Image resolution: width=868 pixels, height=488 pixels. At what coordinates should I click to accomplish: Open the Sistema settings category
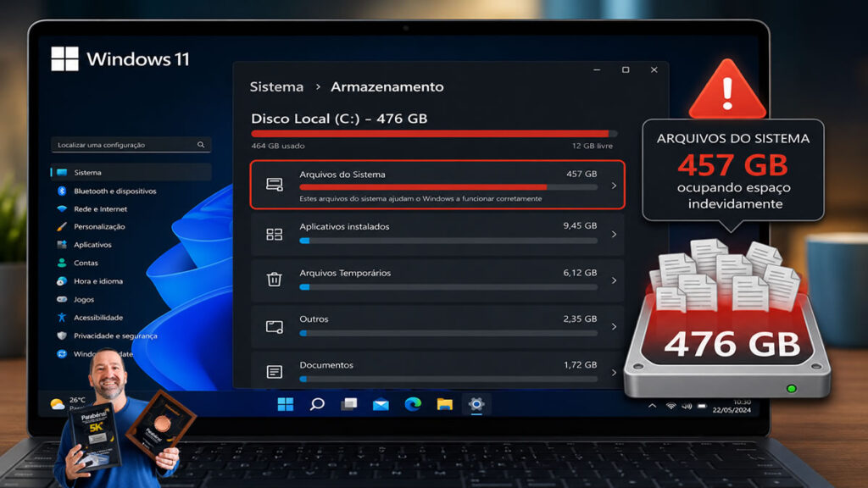pyautogui.click(x=131, y=173)
